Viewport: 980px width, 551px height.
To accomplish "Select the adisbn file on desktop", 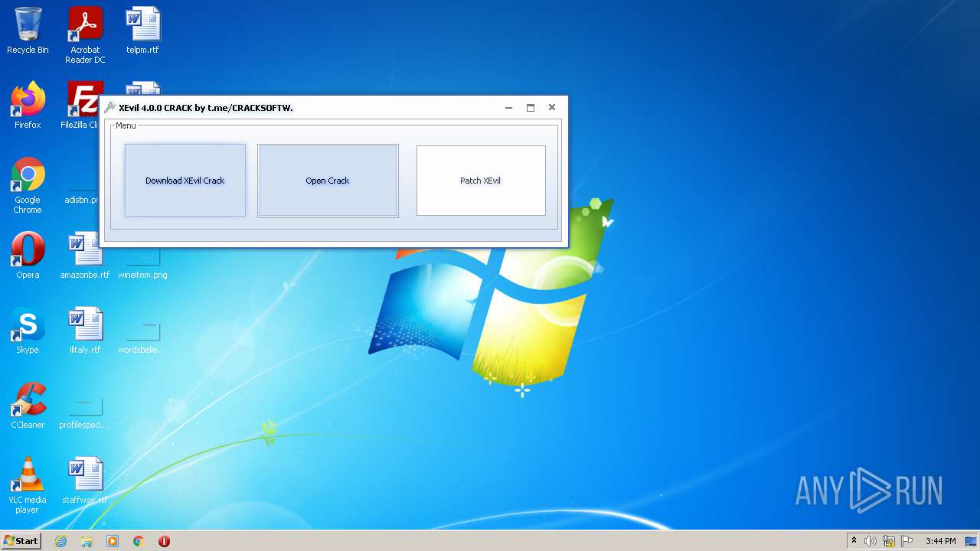I will pos(83,194).
